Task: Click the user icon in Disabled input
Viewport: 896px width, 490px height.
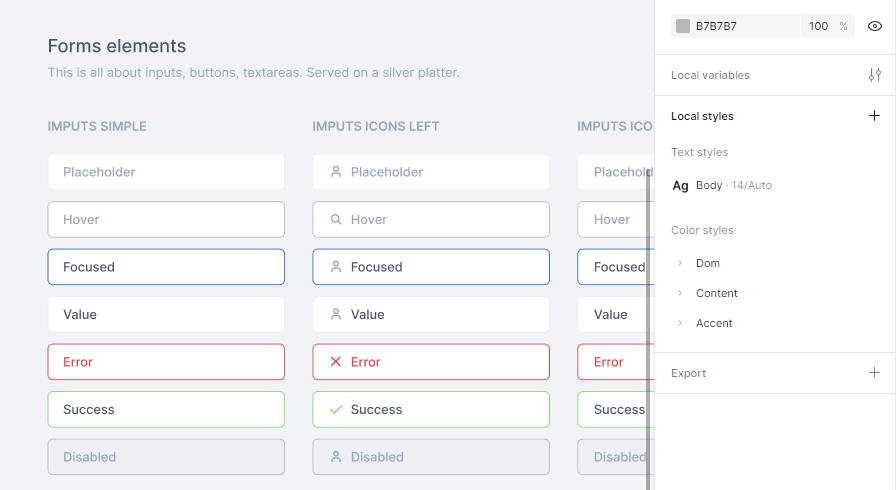Action: 336,457
